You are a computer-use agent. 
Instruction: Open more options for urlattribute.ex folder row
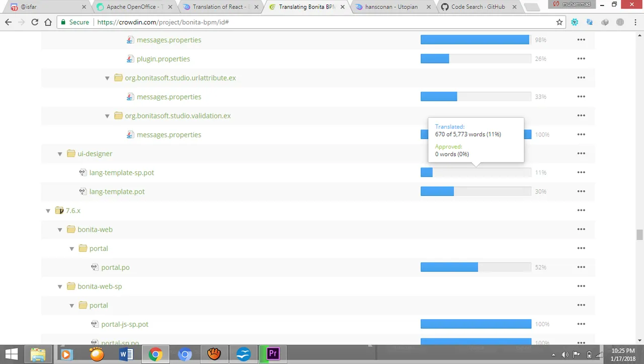coord(581,78)
